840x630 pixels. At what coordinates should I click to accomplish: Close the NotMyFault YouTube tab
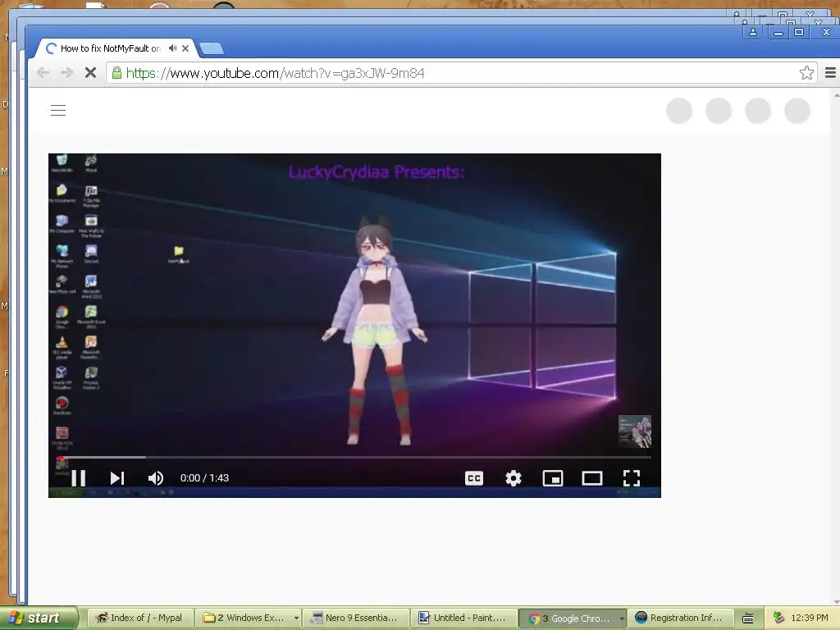click(x=185, y=48)
